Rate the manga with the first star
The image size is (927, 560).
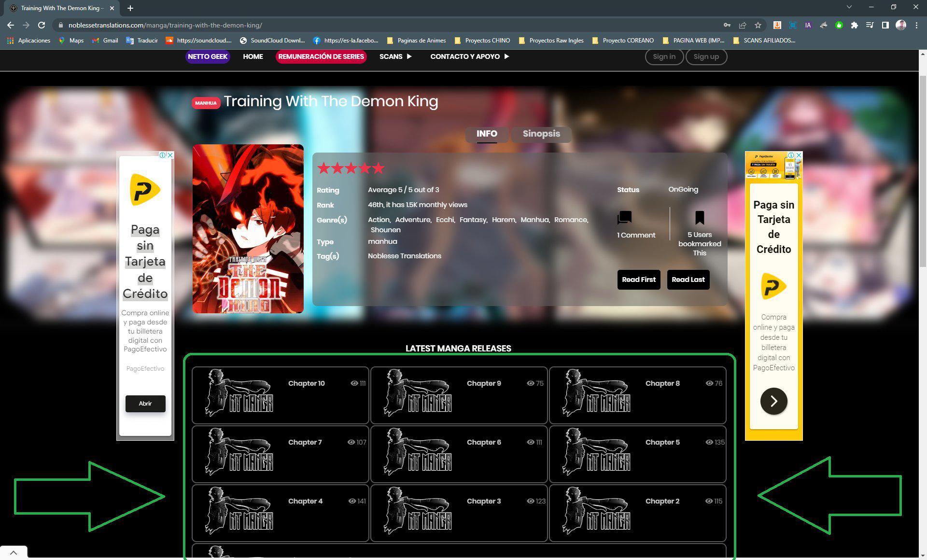tap(323, 168)
